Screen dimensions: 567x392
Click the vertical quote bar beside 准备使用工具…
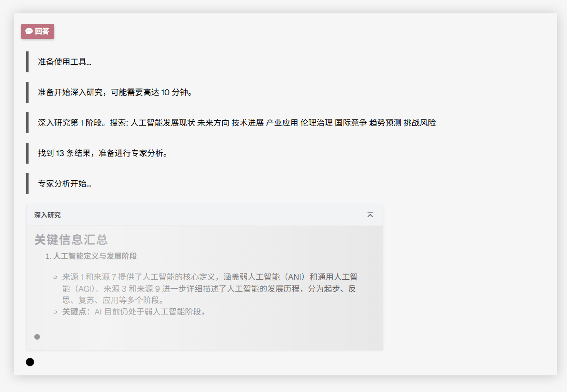point(28,62)
